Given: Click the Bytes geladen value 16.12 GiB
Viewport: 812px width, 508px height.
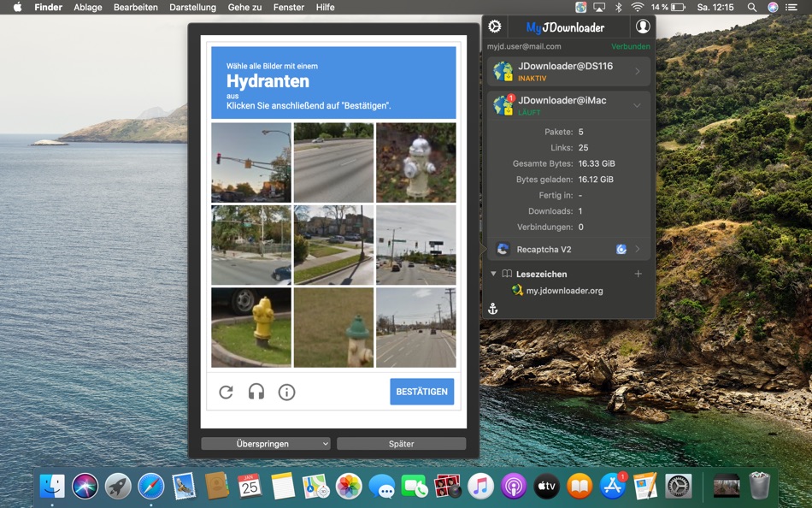Looking at the screenshot, I should pyautogui.click(x=596, y=180).
